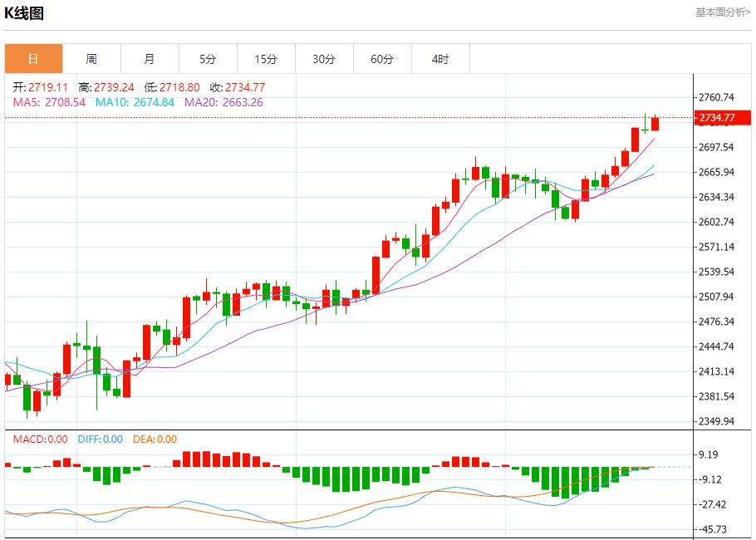Click the 2760.74 price axis label
The height and width of the screenshot is (540, 756).
pos(716,97)
